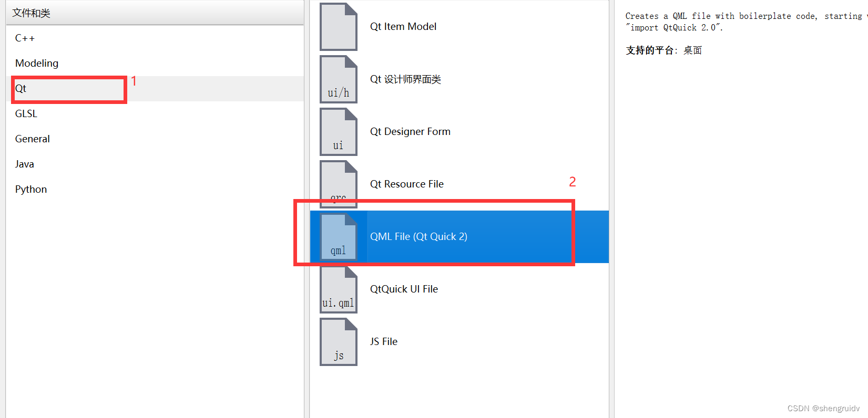Choose QtQuick UI File label
868x418 pixels.
click(404, 289)
